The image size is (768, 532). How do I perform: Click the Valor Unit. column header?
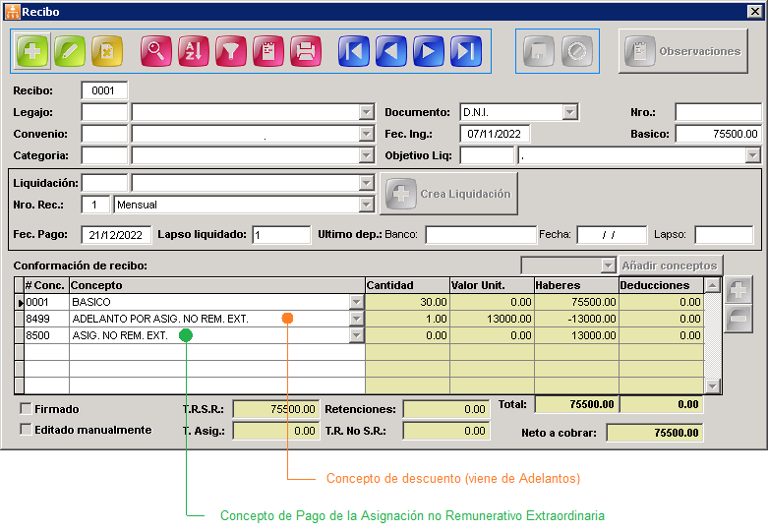pos(492,285)
